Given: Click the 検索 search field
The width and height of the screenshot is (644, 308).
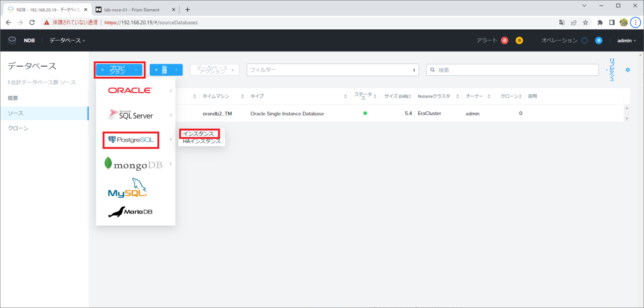Looking at the screenshot, I should 513,70.
